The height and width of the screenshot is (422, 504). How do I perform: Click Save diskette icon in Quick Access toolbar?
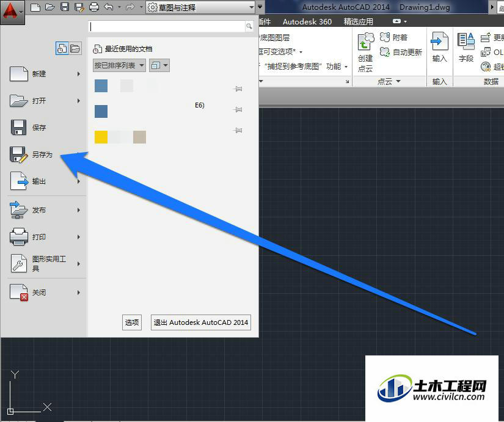(65, 7)
